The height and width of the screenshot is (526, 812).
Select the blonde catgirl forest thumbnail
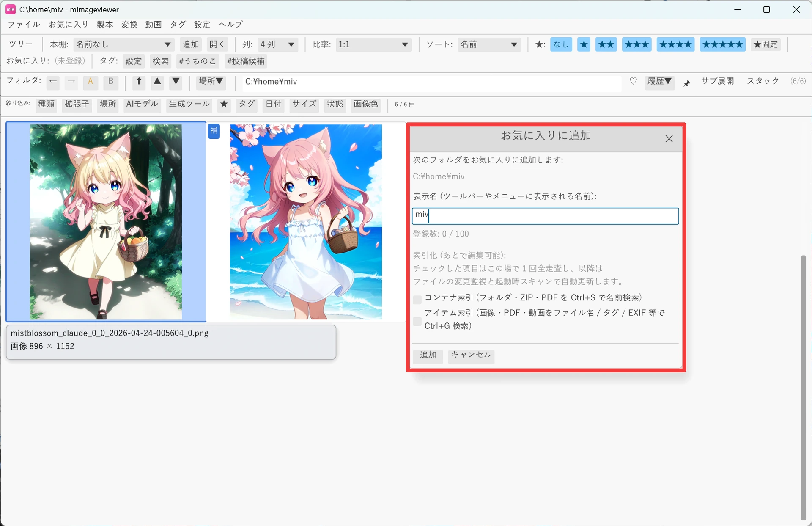(106, 222)
